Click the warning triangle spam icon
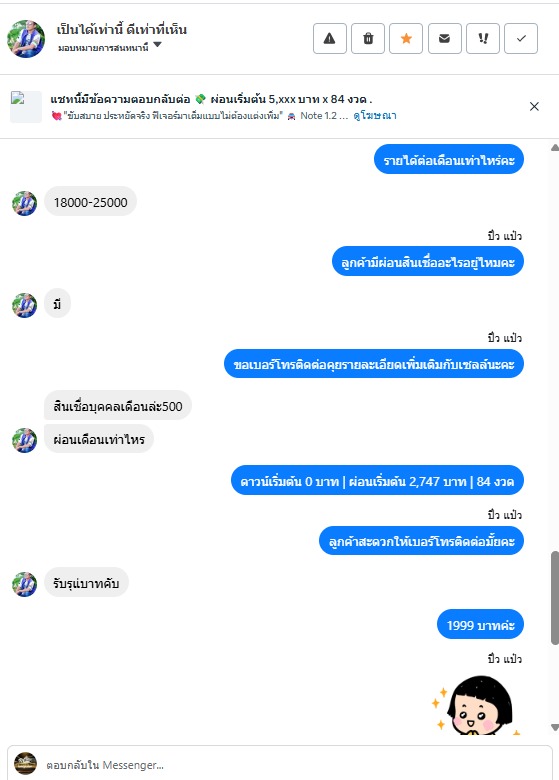Image resolution: width=559 pixels, height=780 pixels. (x=330, y=38)
